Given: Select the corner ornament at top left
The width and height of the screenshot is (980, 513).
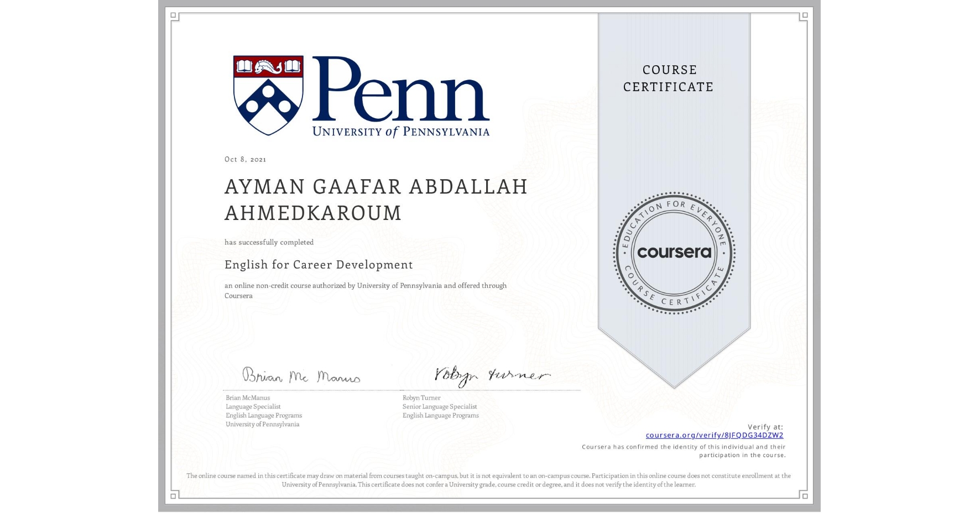Looking at the screenshot, I should click(173, 15).
